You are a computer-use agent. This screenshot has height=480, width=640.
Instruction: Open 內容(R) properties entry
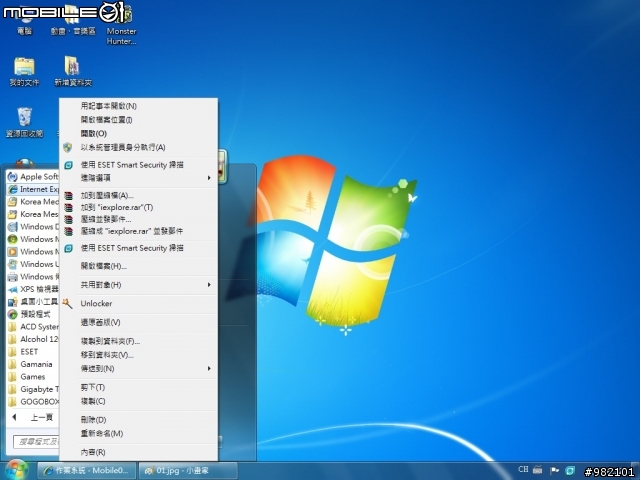[x=139, y=452]
